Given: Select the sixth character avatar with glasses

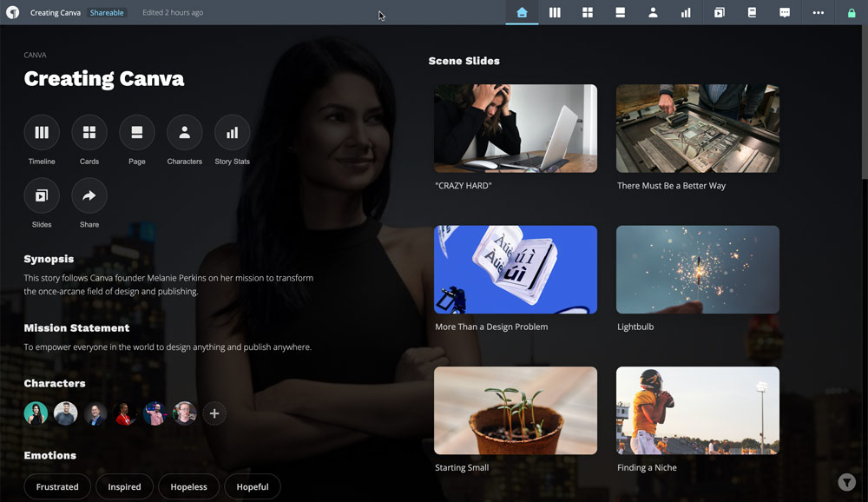Looking at the screenshot, I should [184, 413].
